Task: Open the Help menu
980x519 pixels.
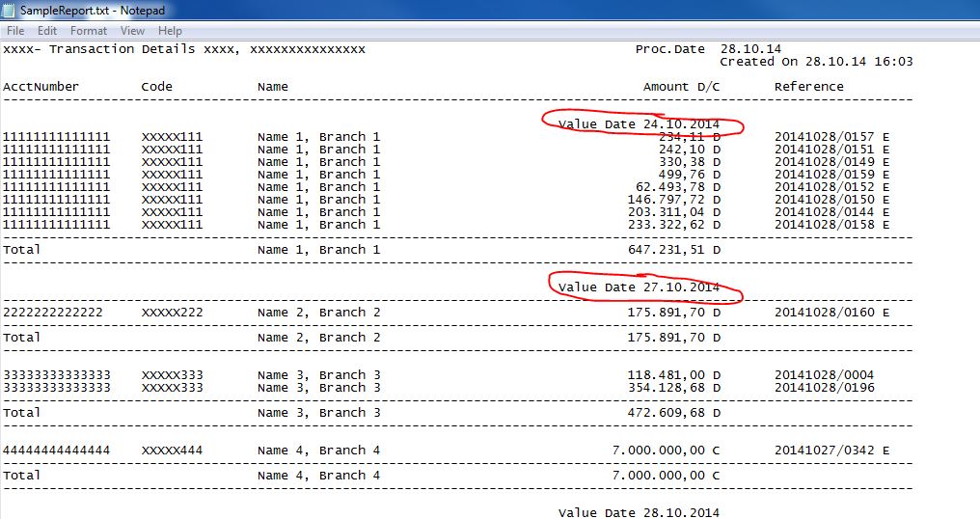Action: coord(170,31)
